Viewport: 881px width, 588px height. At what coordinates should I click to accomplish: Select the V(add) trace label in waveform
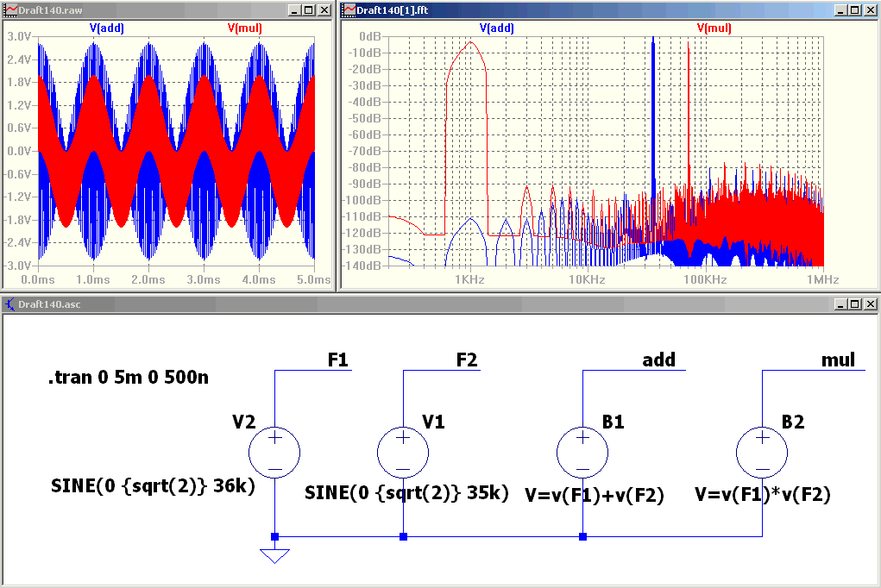pos(107,28)
